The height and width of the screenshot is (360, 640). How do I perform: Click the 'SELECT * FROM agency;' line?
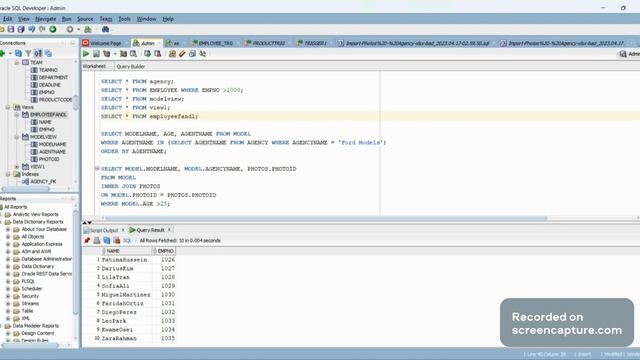click(x=137, y=81)
